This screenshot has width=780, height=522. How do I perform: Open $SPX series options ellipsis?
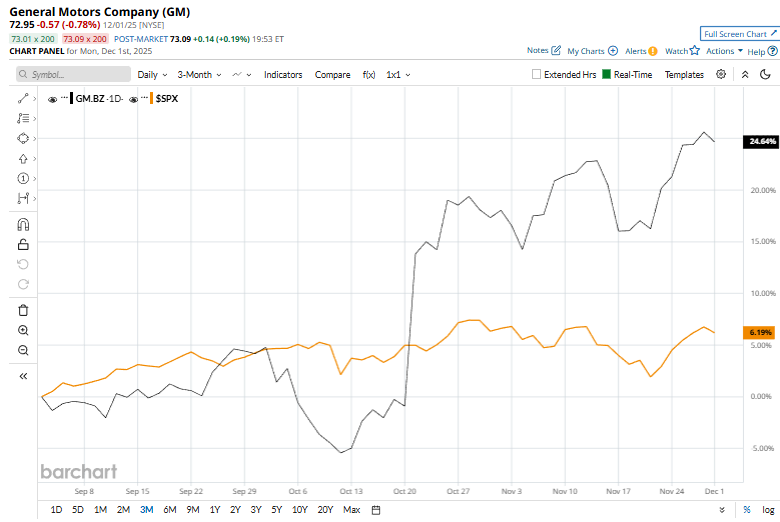pos(144,98)
